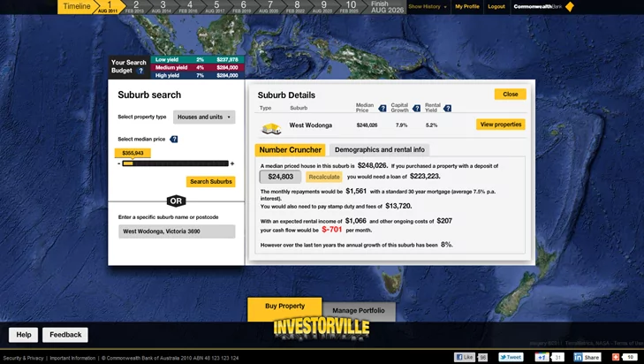Open Rental Yield help icon
The width and height of the screenshot is (644, 364).
448,108
